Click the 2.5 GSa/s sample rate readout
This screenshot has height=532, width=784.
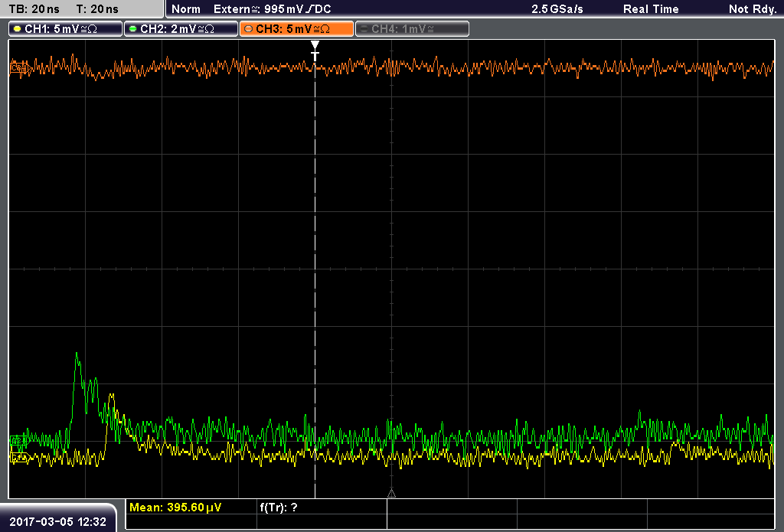[x=557, y=9]
